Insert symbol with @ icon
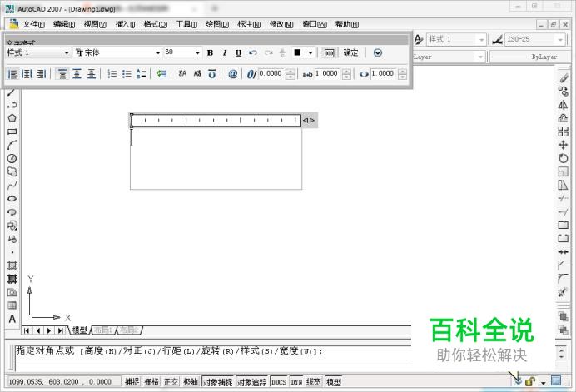This screenshot has width=576, height=392. coord(232,74)
